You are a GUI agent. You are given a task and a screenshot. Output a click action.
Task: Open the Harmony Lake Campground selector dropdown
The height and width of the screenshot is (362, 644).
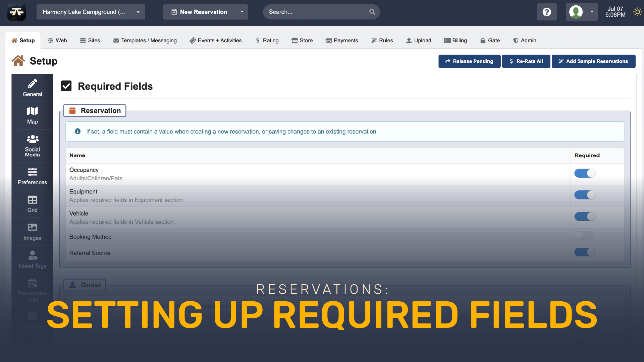91,12
